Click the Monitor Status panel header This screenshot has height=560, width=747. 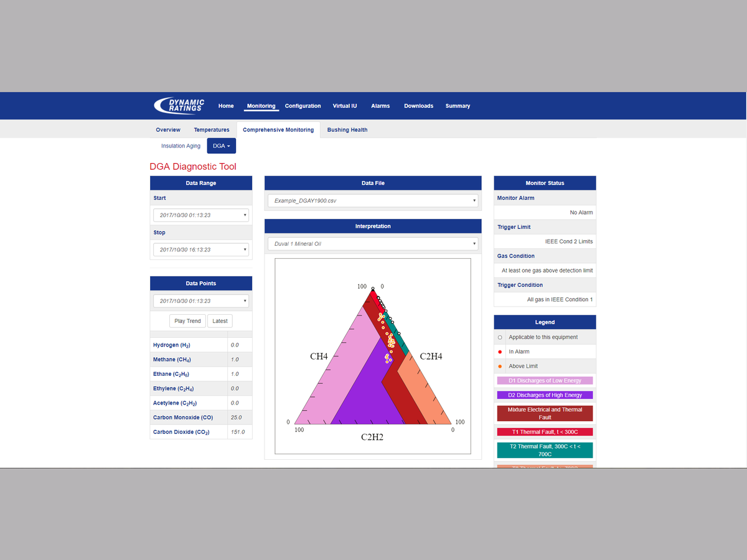545,183
